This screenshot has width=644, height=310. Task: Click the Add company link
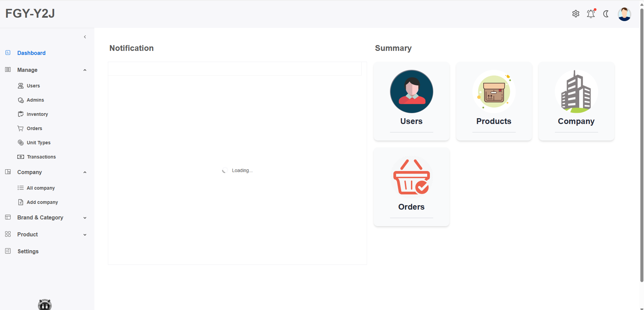(42, 202)
